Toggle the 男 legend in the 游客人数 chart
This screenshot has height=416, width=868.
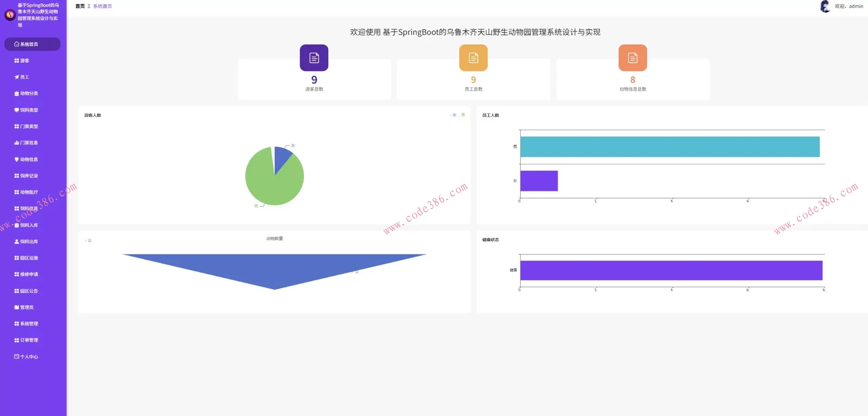pos(462,115)
